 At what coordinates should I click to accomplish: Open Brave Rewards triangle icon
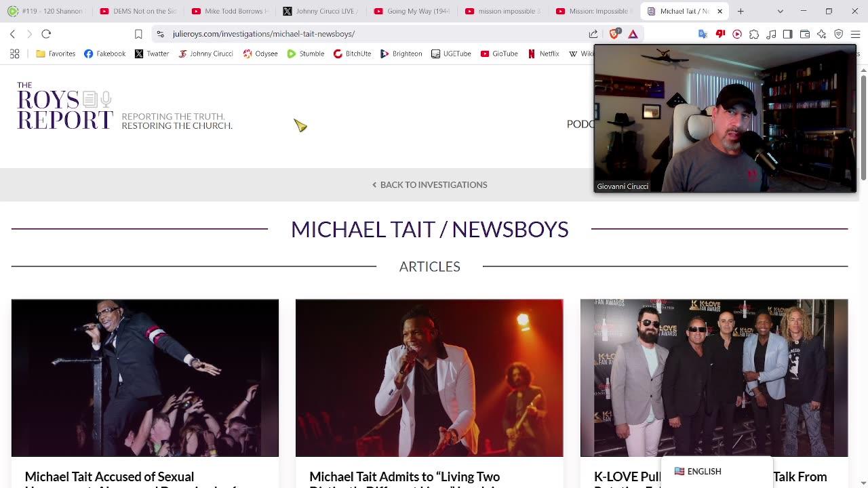tap(633, 34)
